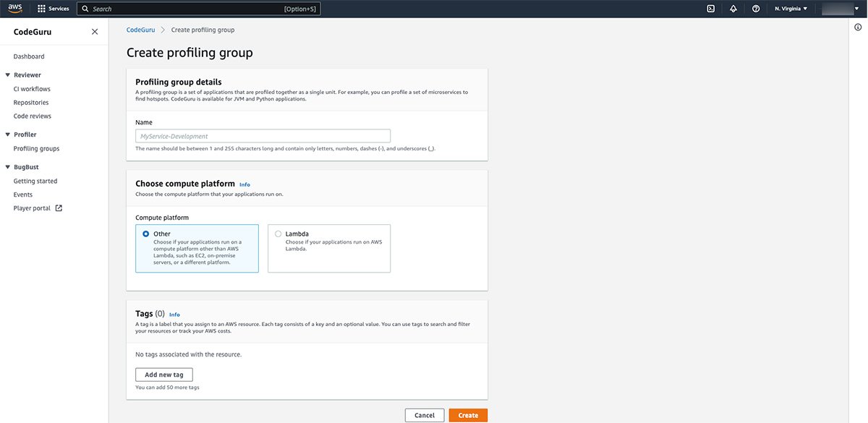The width and height of the screenshot is (868, 423).
Task: Click Add new tag button
Action: (x=164, y=375)
